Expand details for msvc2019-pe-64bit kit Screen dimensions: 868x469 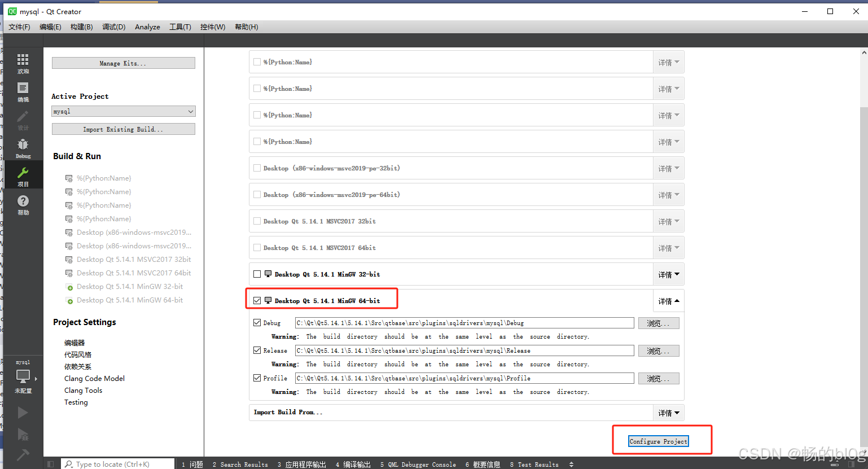[669, 195]
